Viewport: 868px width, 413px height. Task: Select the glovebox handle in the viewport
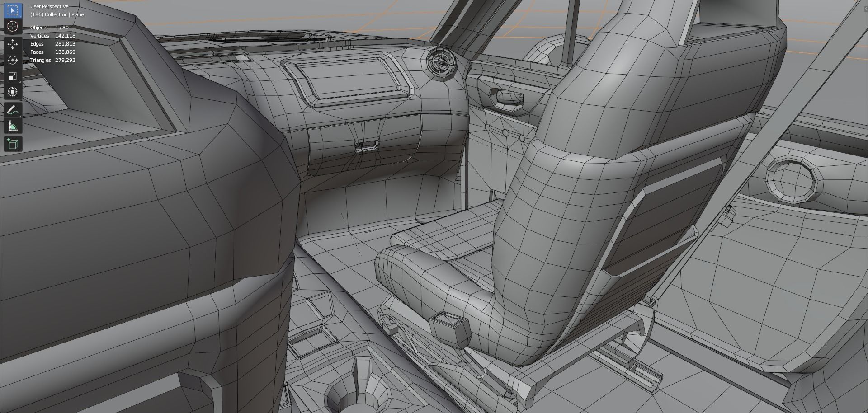366,146
